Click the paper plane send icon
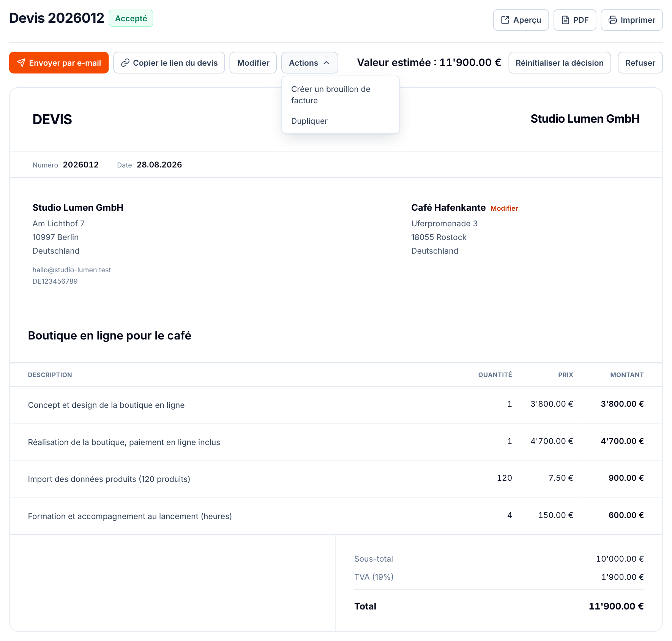The height and width of the screenshot is (641, 672). click(21, 63)
